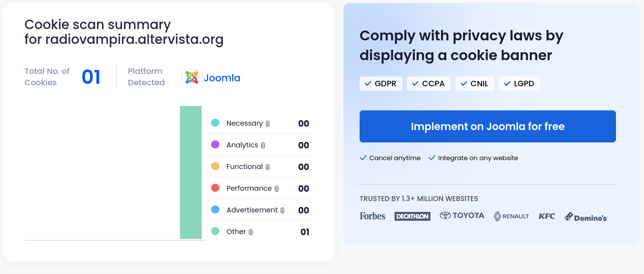Click the Forbes logo

click(372, 216)
